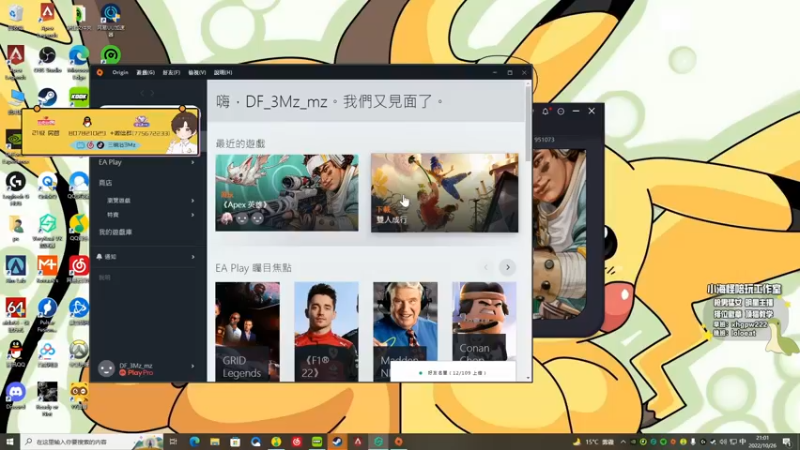Open Microsoft Edge from the taskbar
Image resolution: width=800 pixels, height=450 pixels.
(194, 442)
